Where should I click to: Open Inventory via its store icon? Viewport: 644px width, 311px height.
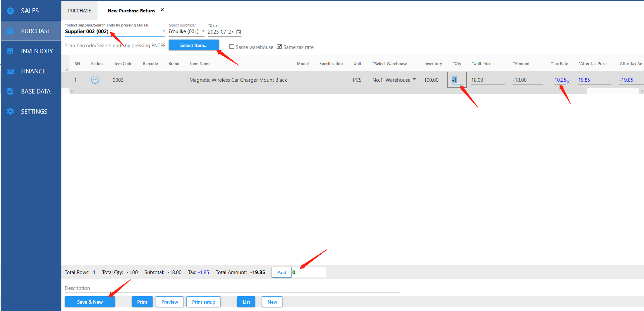pos(10,51)
